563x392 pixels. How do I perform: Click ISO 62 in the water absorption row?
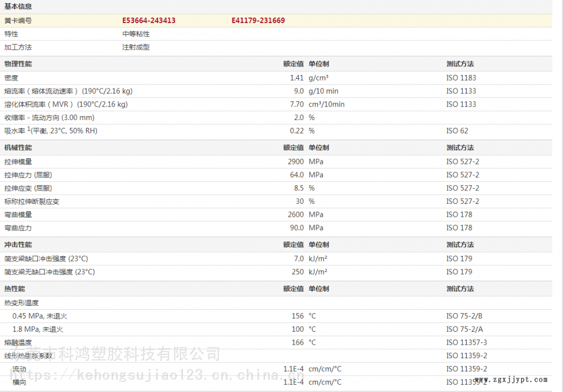[457, 131]
